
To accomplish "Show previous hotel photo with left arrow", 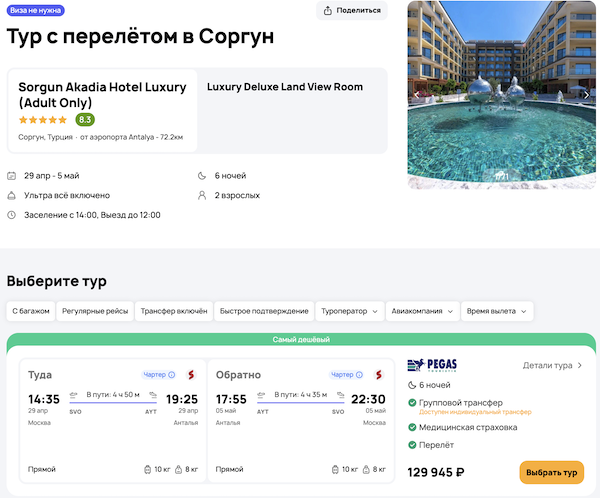I will 418,95.
